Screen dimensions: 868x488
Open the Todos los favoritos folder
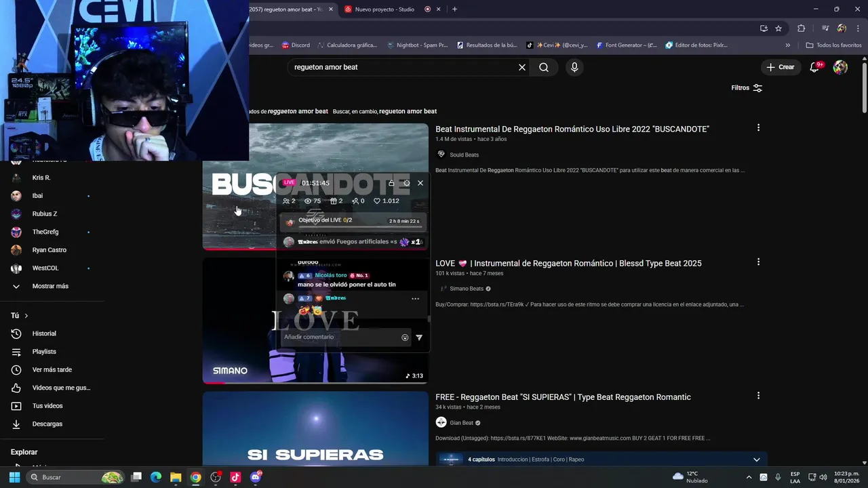(833, 45)
